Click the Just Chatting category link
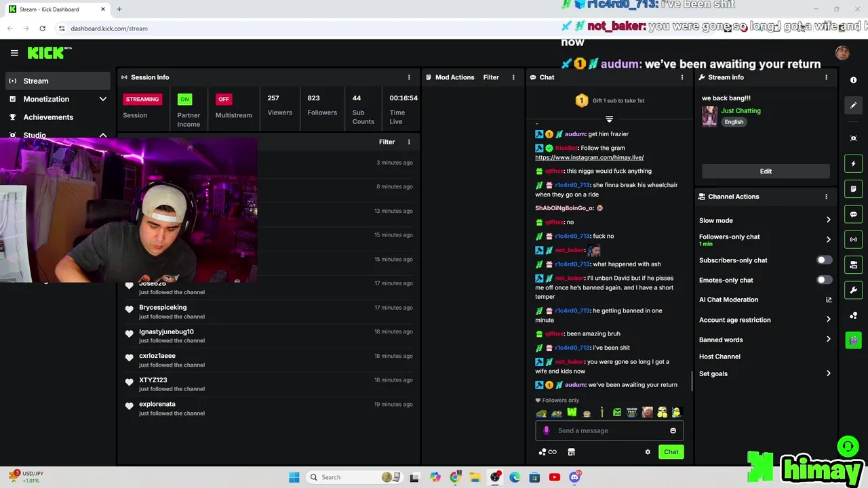Viewport: 868px width, 488px height. coord(741,110)
